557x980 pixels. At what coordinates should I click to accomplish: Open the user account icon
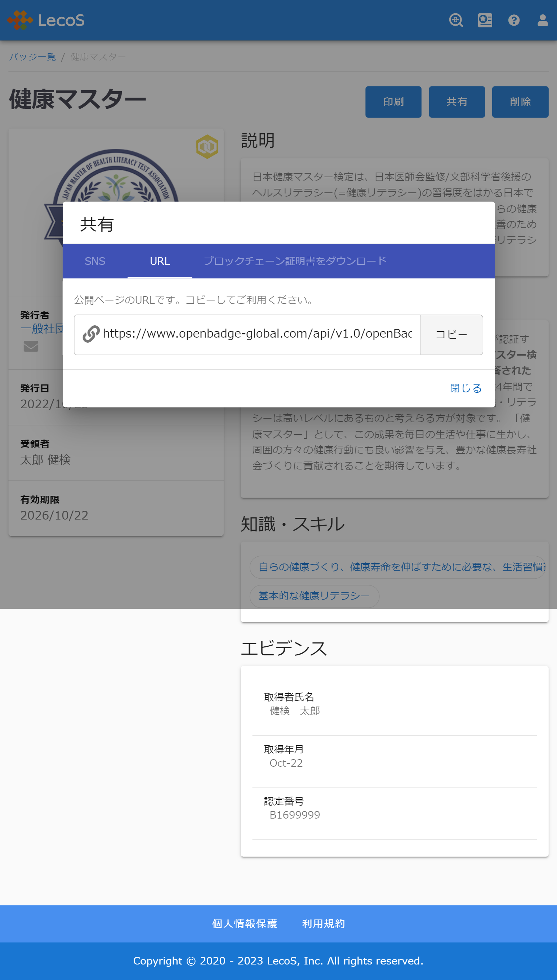tap(543, 20)
